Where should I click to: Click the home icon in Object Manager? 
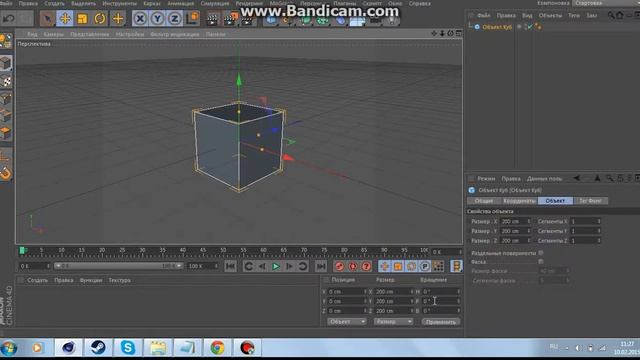(620, 16)
